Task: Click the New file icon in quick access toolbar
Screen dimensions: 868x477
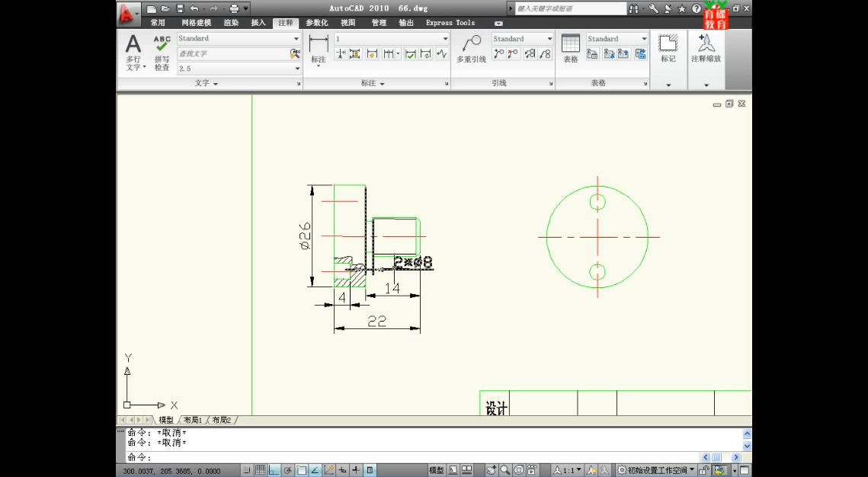Action: click(151, 9)
